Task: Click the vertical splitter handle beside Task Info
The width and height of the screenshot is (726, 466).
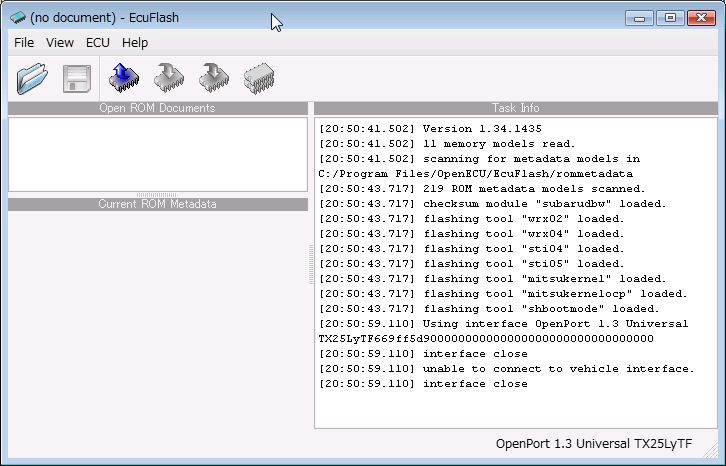Action: (311, 264)
